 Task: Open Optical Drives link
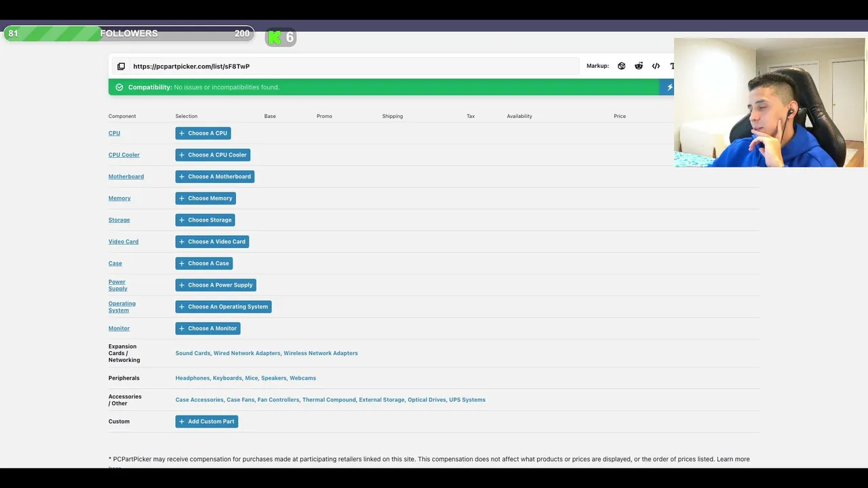click(427, 400)
